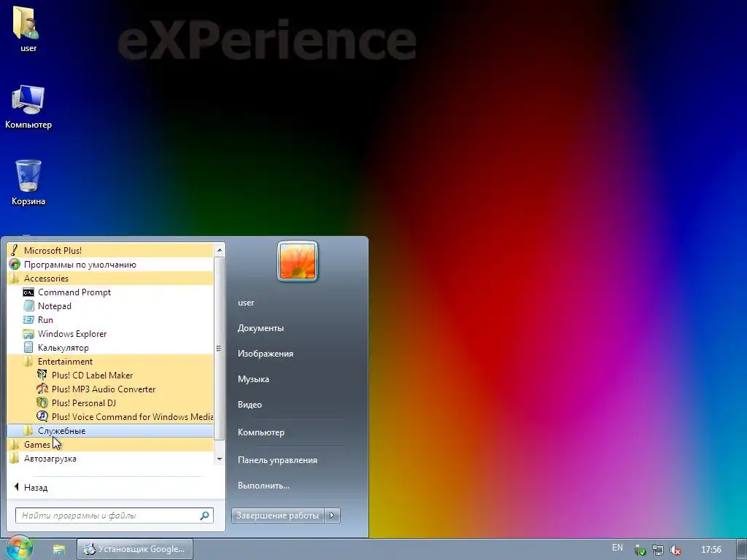
Task: Click the network tray icon
Action: [x=657, y=550]
